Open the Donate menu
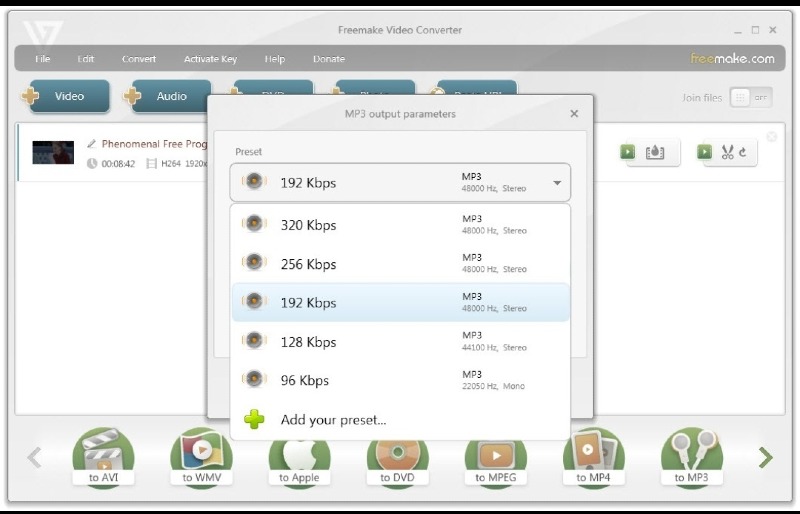Image resolution: width=800 pixels, height=514 pixels. [x=329, y=59]
